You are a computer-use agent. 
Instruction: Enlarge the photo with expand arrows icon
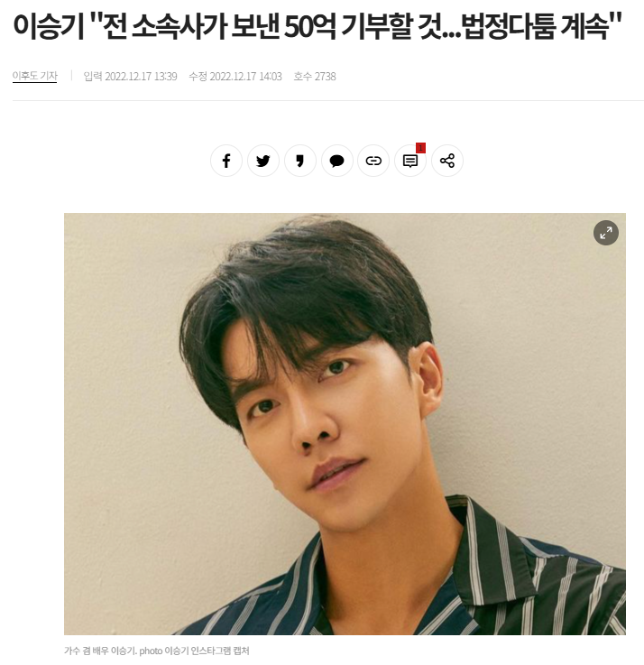606,233
